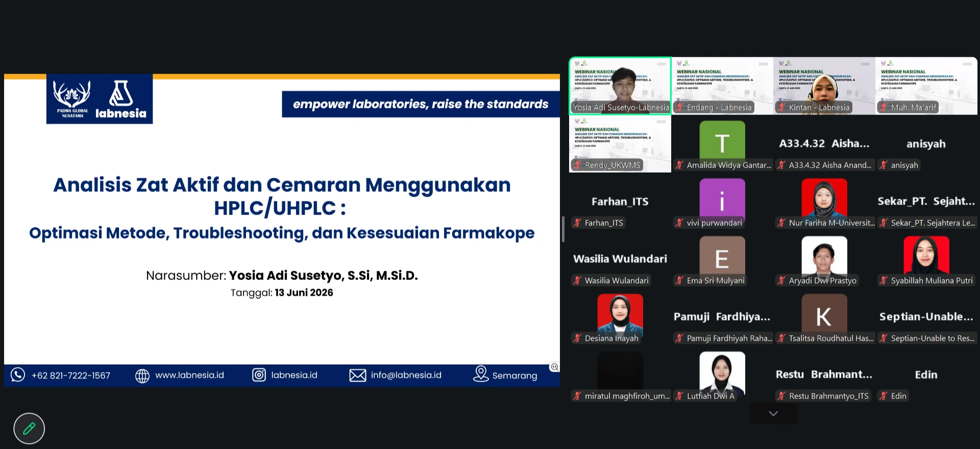This screenshot has height=449, width=980.
Task: Click phone number +62 821-7222-1567
Action: (x=71, y=376)
